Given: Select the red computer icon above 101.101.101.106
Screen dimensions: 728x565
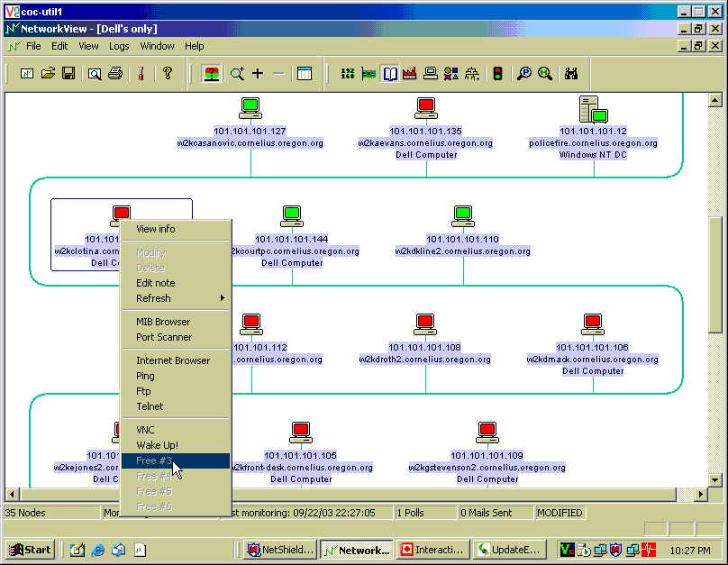Looking at the screenshot, I should pos(593,324).
